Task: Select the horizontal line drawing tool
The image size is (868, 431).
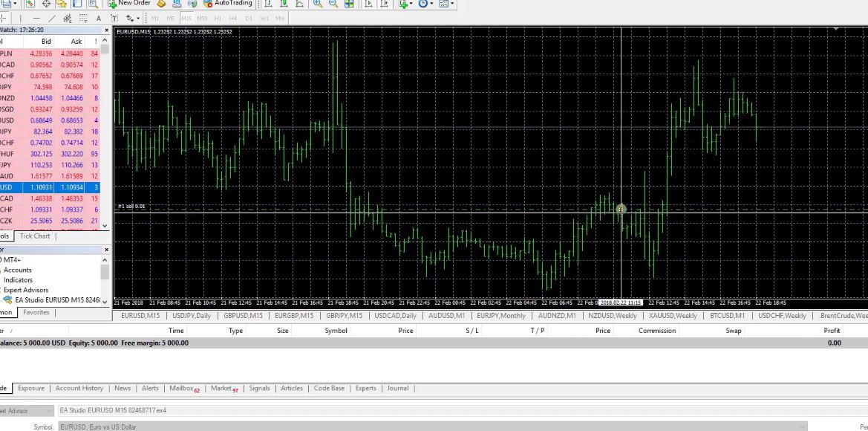Action: 36,18
